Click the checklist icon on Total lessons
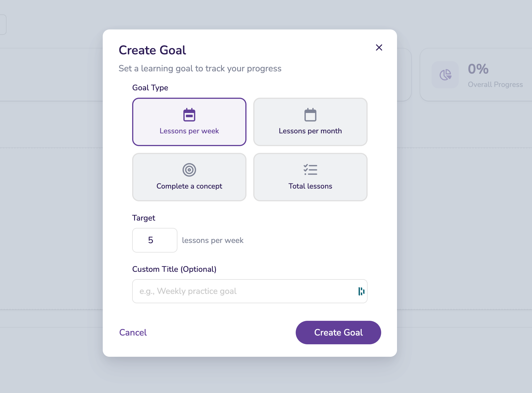This screenshot has height=393, width=532. [310, 170]
